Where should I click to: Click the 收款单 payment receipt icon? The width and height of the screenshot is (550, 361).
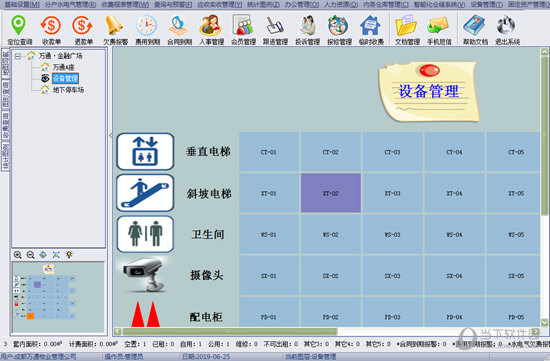51,29
